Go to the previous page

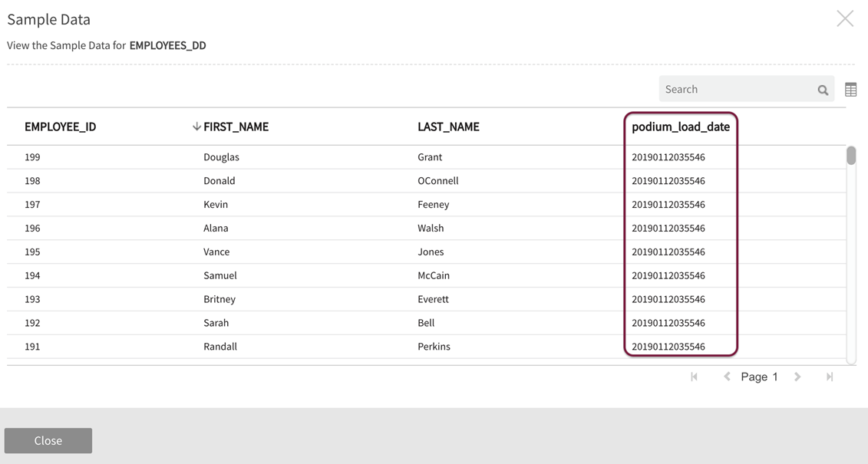tap(727, 377)
